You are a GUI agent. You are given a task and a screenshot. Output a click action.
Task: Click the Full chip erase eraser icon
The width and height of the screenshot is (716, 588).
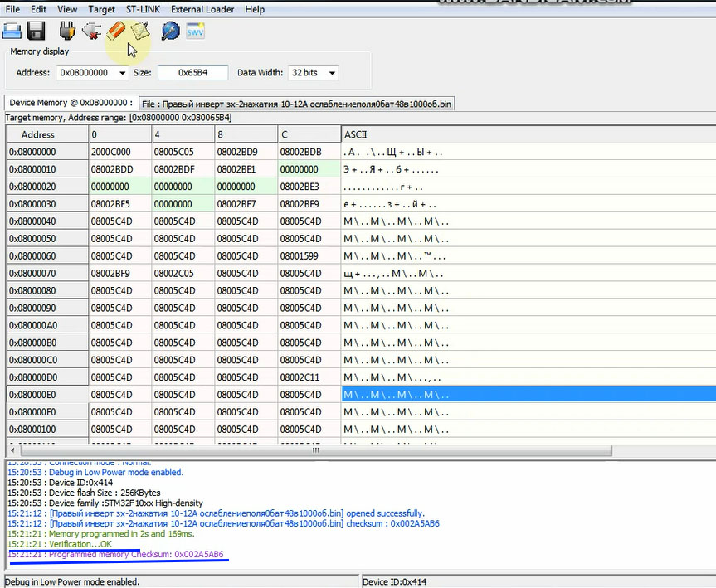coord(115,32)
